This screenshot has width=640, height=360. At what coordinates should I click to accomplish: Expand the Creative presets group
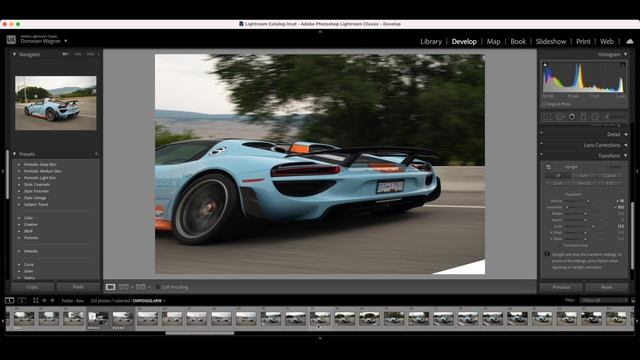(x=19, y=224)
